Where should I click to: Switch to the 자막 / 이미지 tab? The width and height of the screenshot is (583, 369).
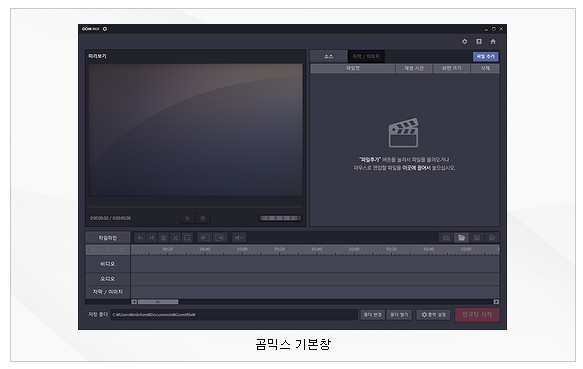pos(366,57)
